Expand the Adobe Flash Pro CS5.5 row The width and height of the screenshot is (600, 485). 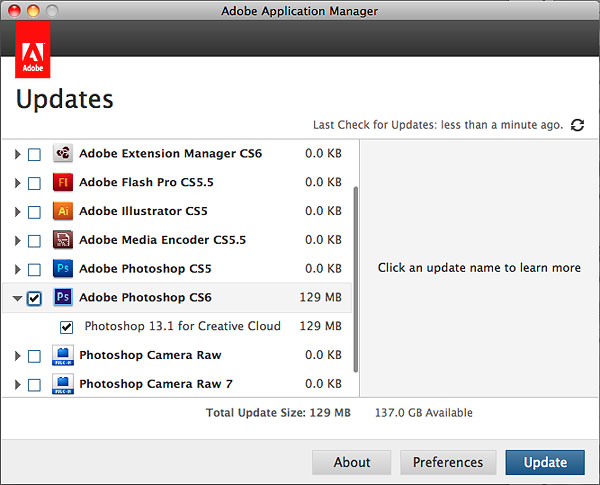pyautogui.click(x=17, y=183)
